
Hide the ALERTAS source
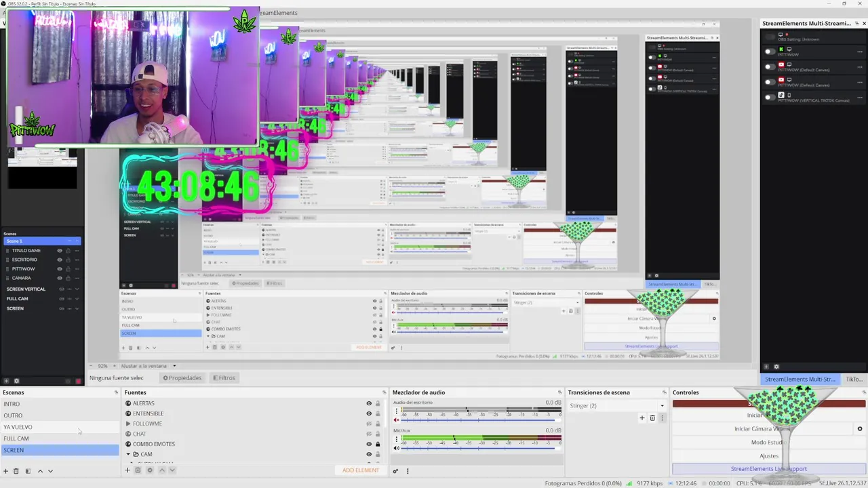click(x=369, y=403)
